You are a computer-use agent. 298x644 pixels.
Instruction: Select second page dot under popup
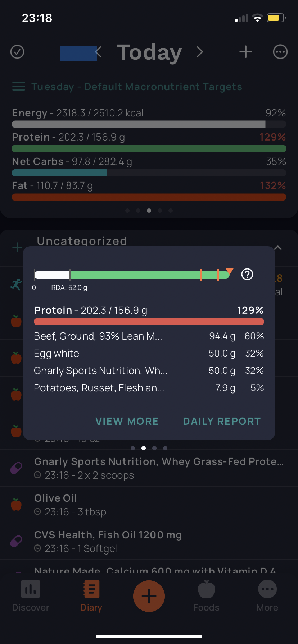tap(144, 448)
